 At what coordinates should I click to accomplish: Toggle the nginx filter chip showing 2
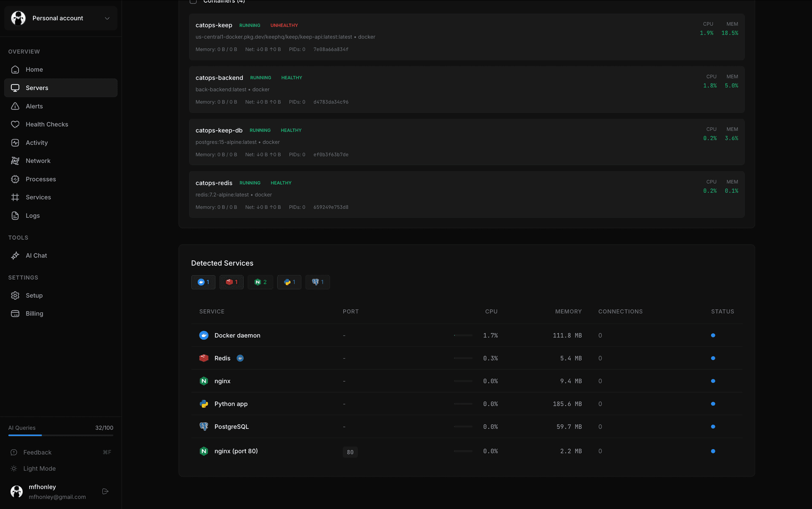pyautogui.click(x=260, y=282)
